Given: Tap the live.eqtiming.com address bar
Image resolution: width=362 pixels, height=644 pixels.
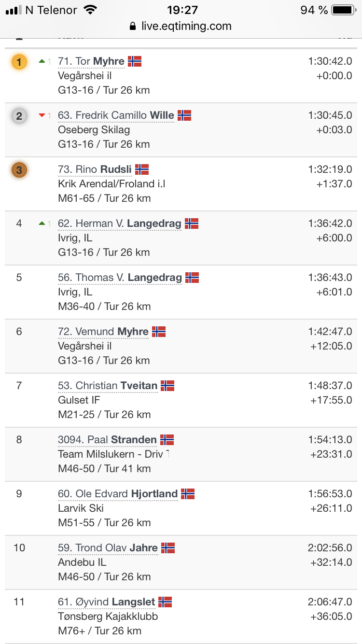Looking at the screenshot, I should (186, 27).
